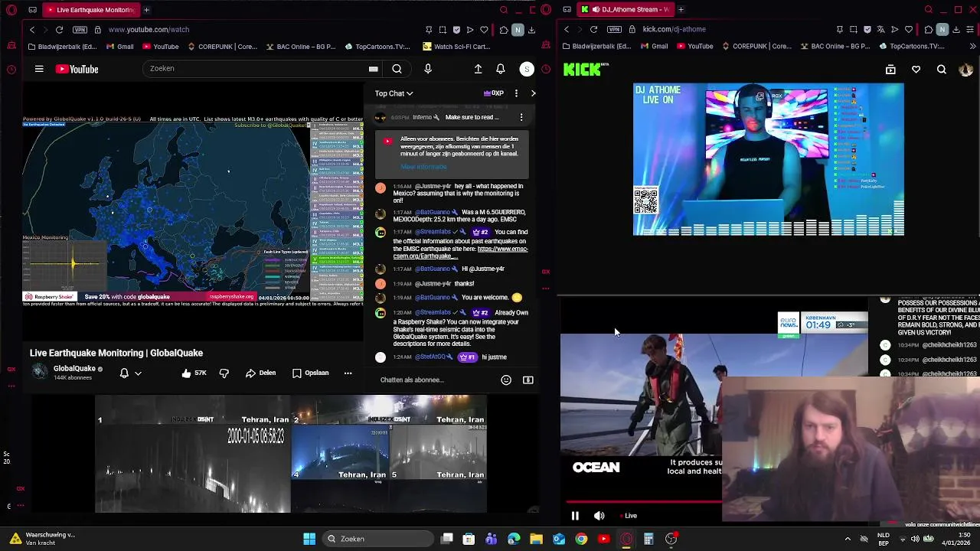
Task: Pause the euronews live stream
Action: pos(575,516)
